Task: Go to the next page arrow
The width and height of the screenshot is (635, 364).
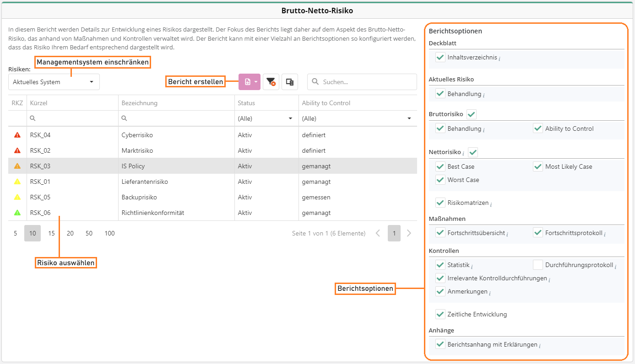Action: 409,233
